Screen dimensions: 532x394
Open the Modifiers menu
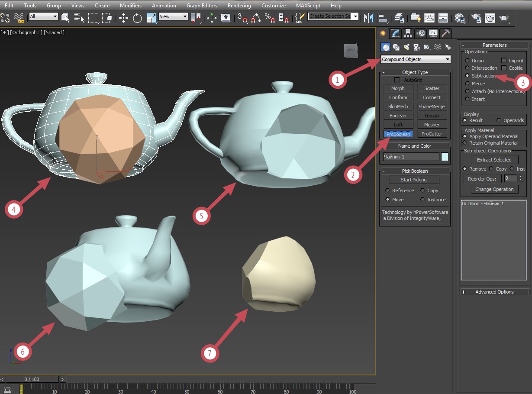pyautogui.click(x=131, y=6)
